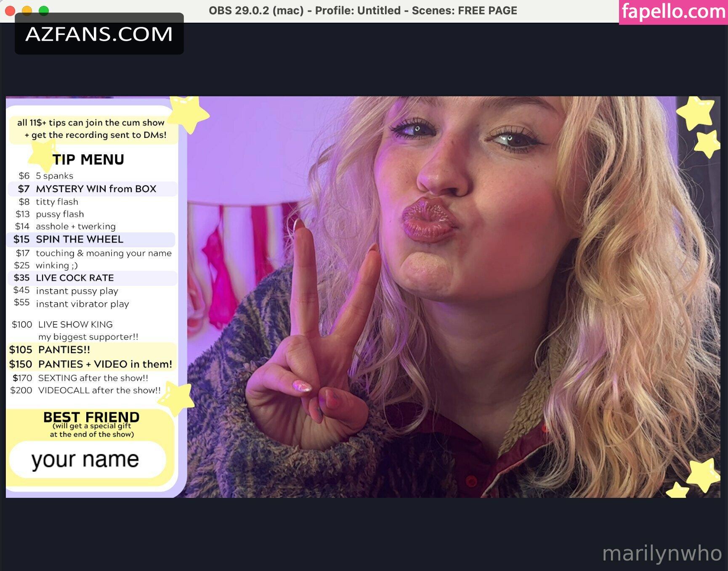The width and height of the screenshot is (728, 571).
Task: Click the green zoom window button
Action: tap(44, 11)
